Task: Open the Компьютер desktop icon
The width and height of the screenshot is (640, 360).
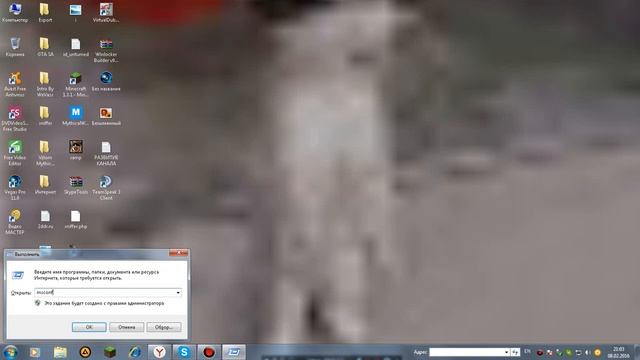Action: click(15, 12)
